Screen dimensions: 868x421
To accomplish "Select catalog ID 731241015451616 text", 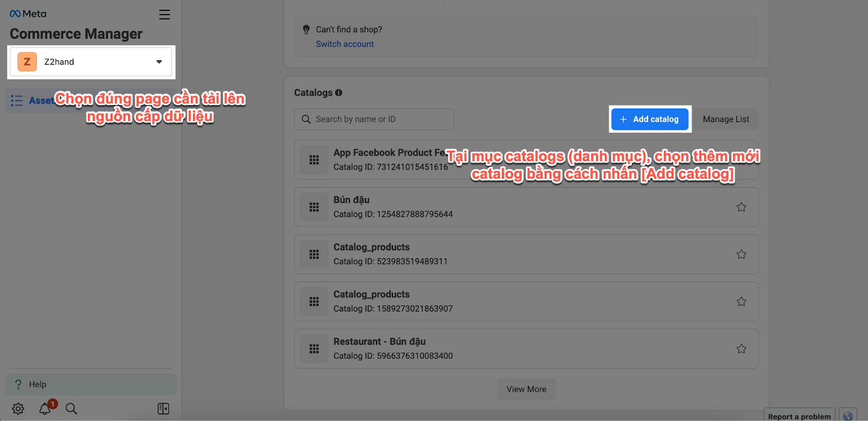I will (x=391, y=167).
